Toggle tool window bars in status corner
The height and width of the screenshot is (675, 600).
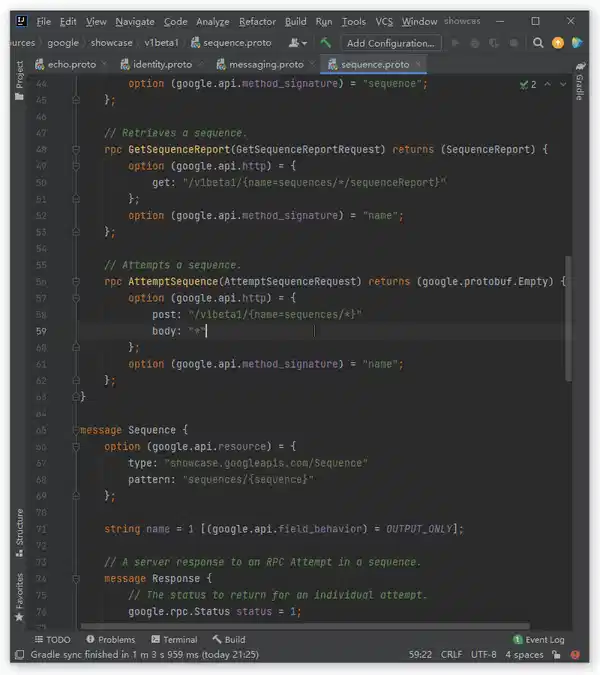pyautogui.click(x=18, y=655)
